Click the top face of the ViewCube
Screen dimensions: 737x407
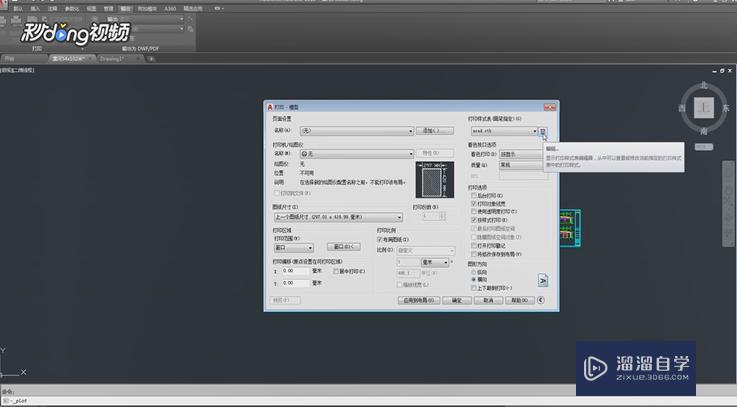tap(704, 108)
